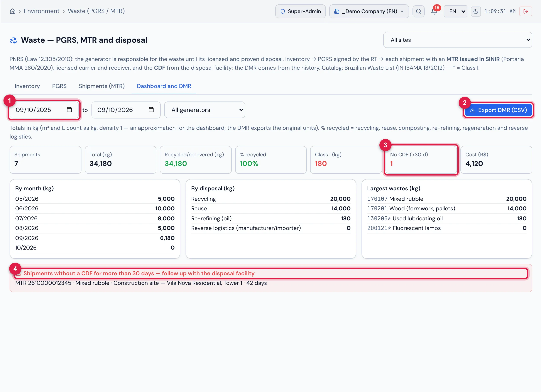
Task: Click the start date field 09/10/2025
Action: click(44, 110)
